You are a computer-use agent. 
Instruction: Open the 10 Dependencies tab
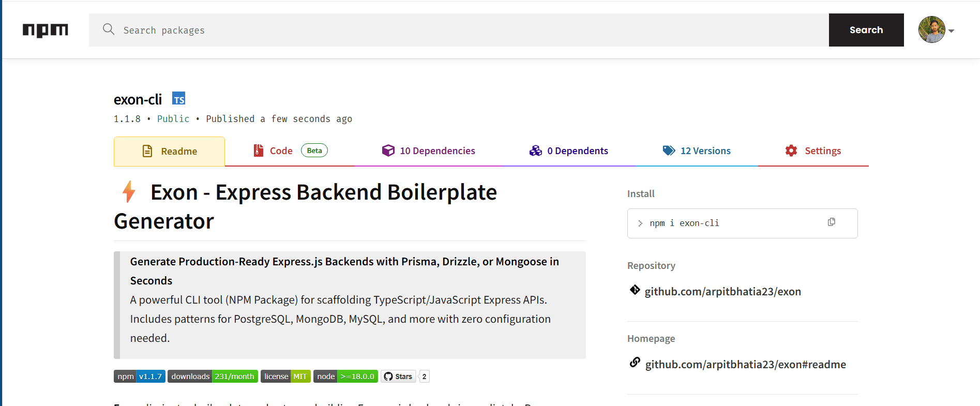428,151
